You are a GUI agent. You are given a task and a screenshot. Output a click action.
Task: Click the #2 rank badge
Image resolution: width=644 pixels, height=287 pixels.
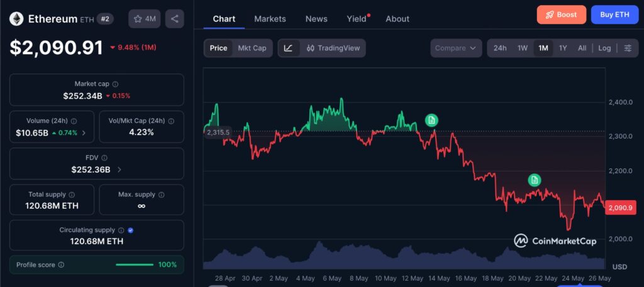pos(106,19)
